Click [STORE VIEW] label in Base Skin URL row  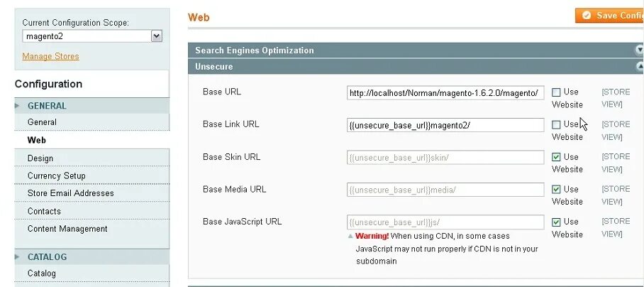click(616, 163)
